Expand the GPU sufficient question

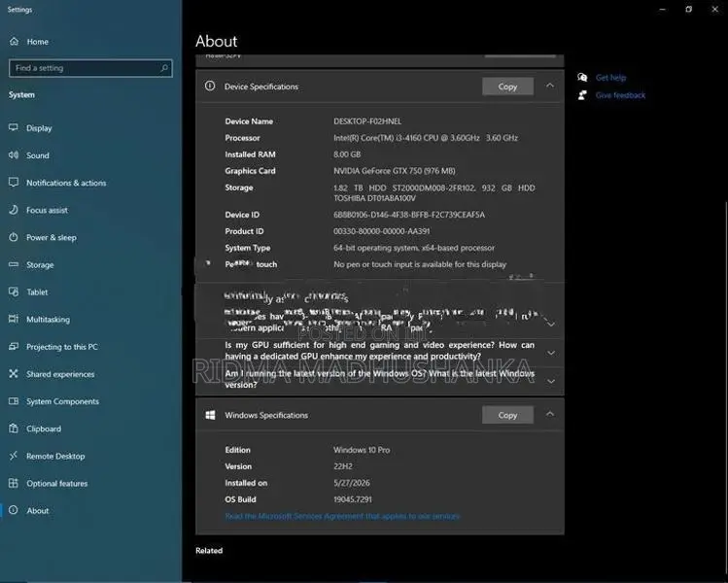(551, 353)
